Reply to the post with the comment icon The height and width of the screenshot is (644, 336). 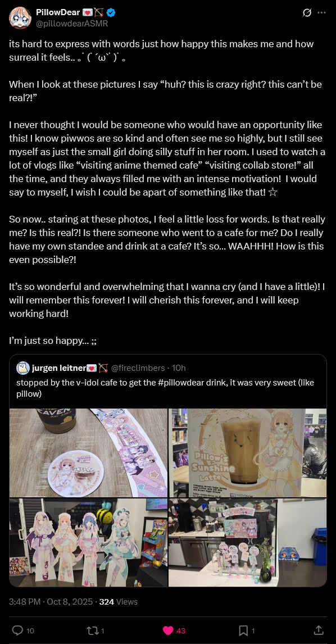[17, 631]
